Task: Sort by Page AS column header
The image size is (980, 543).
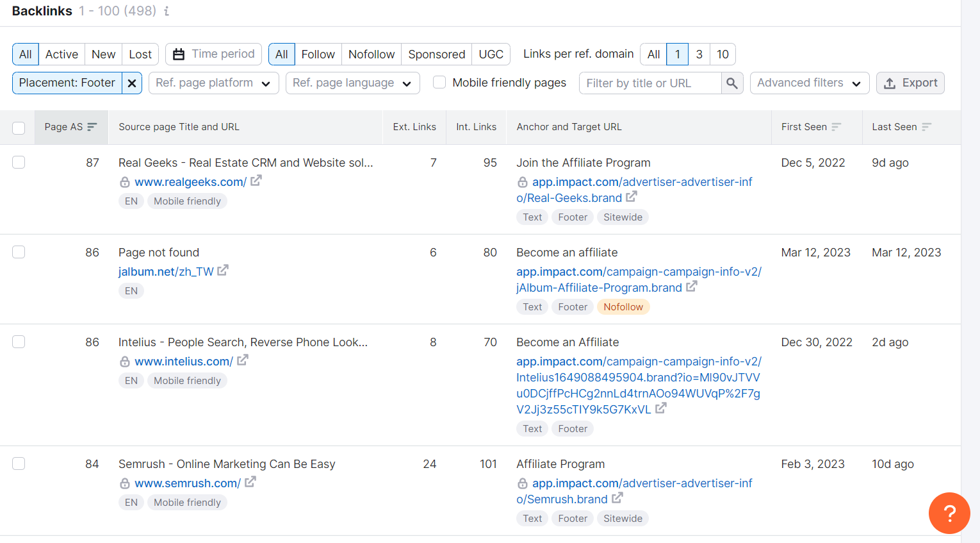Action: [70, 127]
